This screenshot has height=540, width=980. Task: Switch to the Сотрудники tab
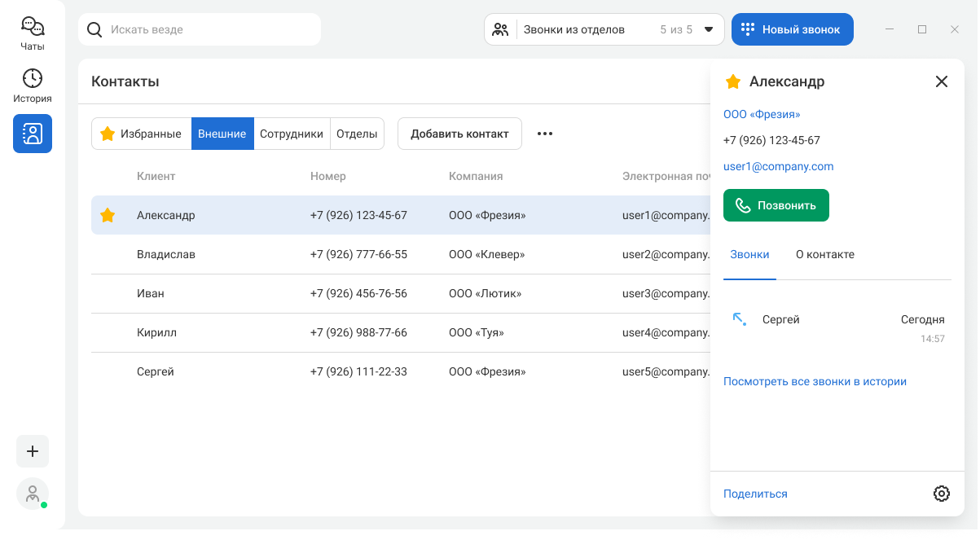pos(292,134)
